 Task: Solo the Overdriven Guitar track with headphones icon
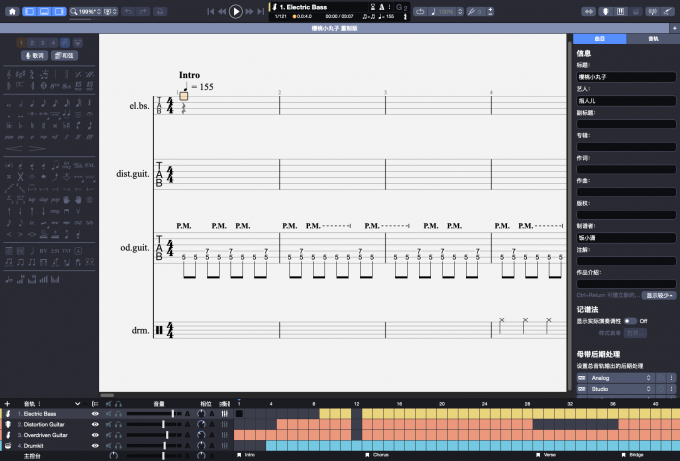(x=118, y=434)
